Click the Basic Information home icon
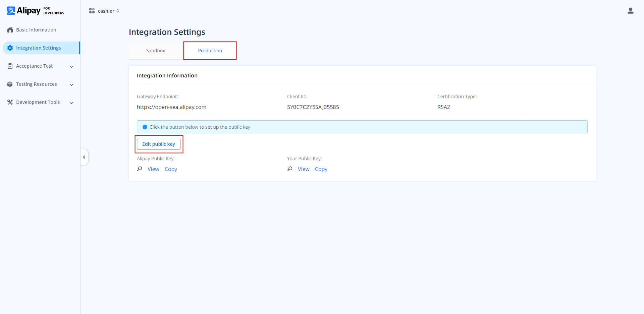This screenshot has height=314, width=644. (10, 30)
